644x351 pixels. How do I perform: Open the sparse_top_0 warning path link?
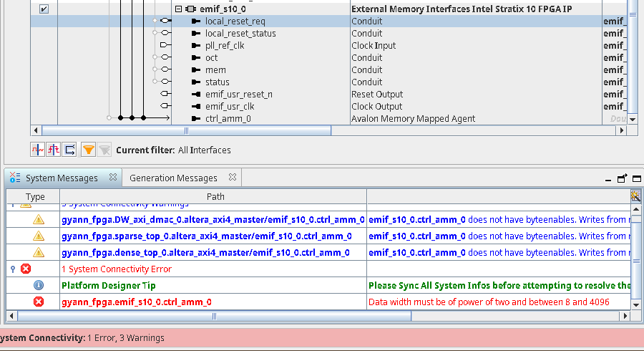207,236
